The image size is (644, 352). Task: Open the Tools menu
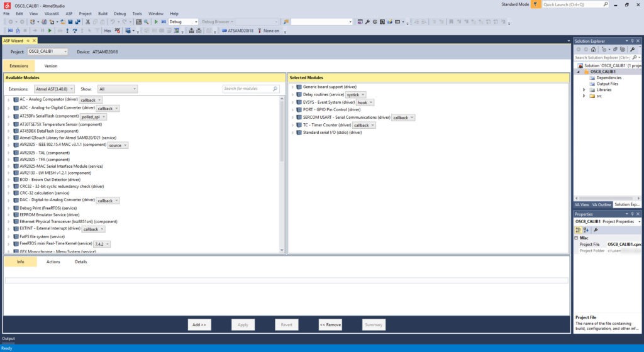[137, 14]
